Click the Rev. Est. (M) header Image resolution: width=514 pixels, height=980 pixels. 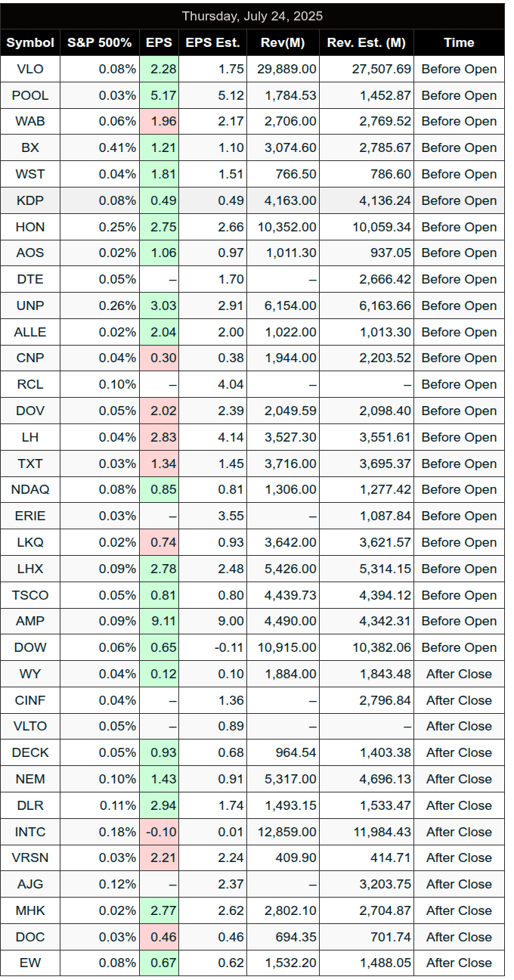(x=367, y=42)
